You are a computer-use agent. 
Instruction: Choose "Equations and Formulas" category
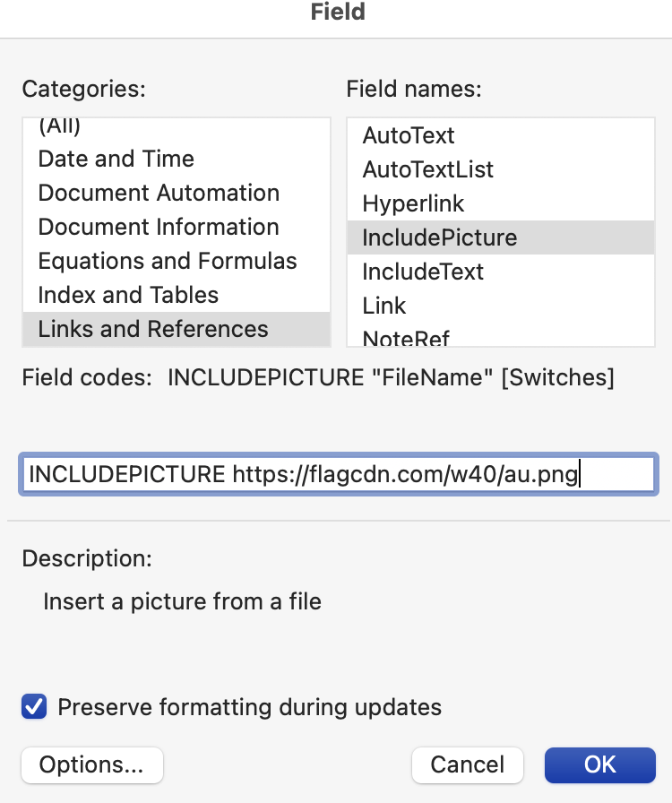tap(167, 261)
